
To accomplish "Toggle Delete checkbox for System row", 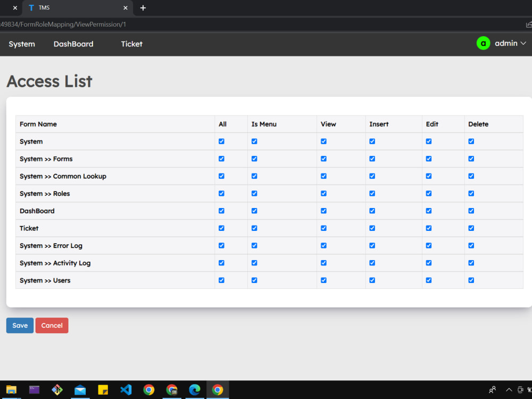I will [x=471, y=142].
